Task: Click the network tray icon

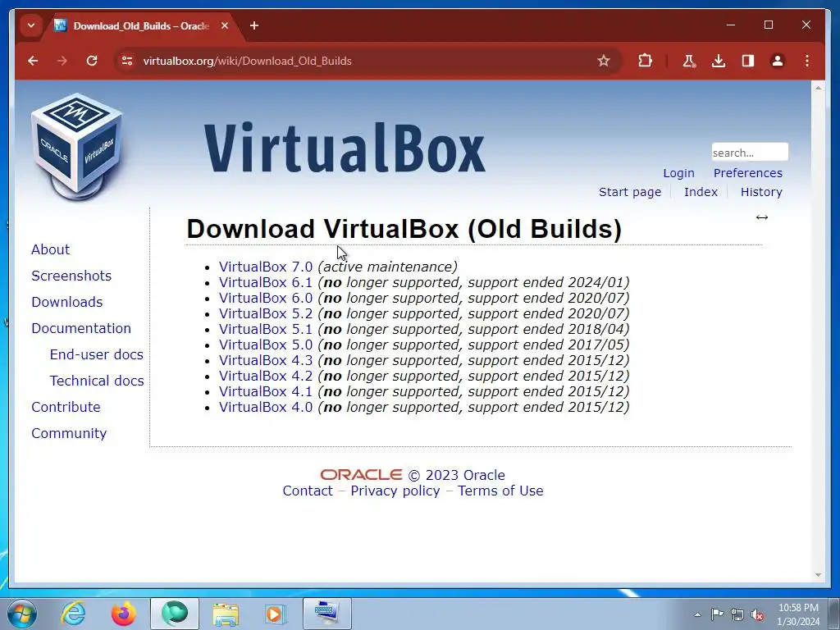Action: pos(737,614)
